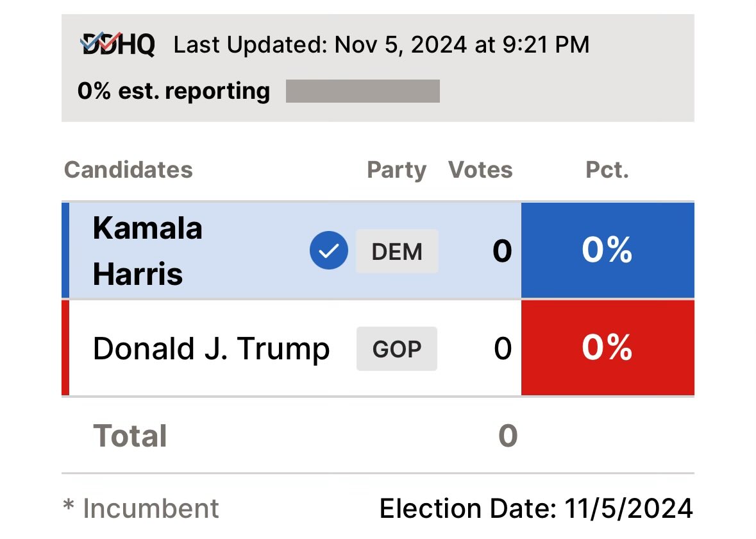Select the Donald J. Trump candidate name
756x539 pixels.
pyautogui.click(x=211, y=349)
